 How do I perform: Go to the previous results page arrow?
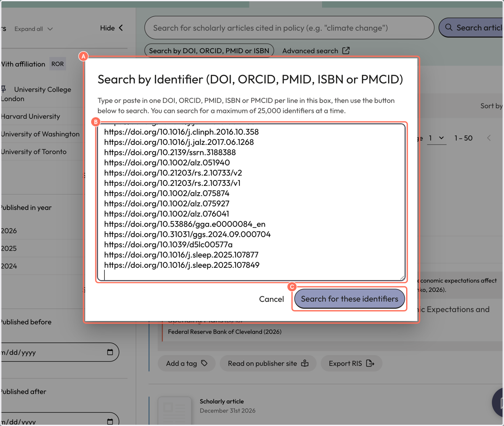(489, 138)
